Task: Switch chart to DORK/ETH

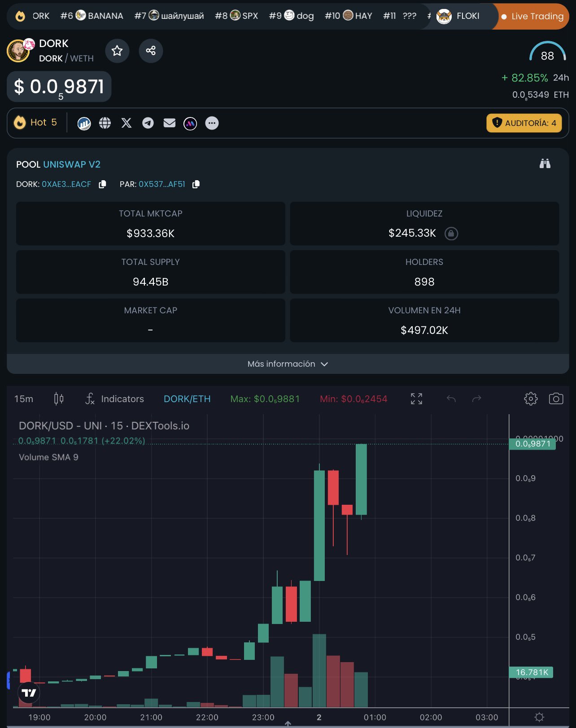Action: pos(187,399)
